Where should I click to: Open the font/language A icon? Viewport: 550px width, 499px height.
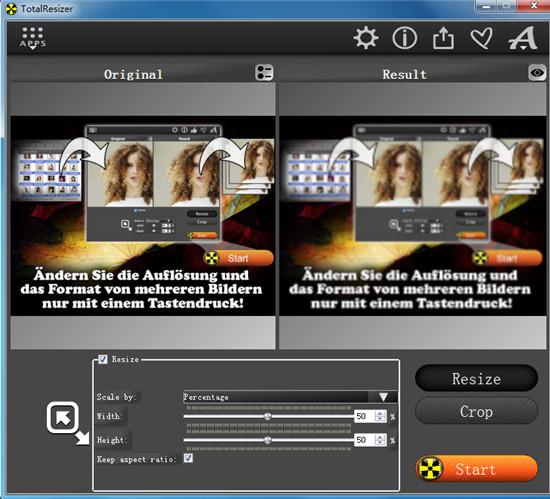523,38
